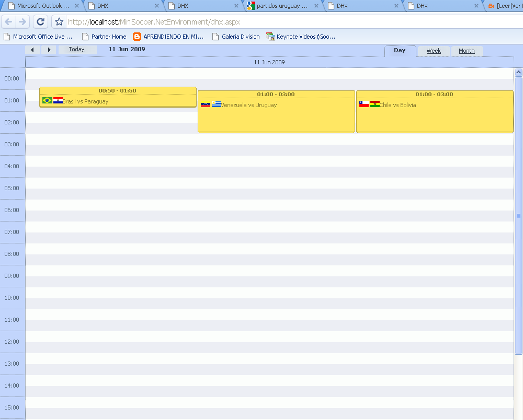Click the 00:50 - 01:50 event header

tap(117, 90)
